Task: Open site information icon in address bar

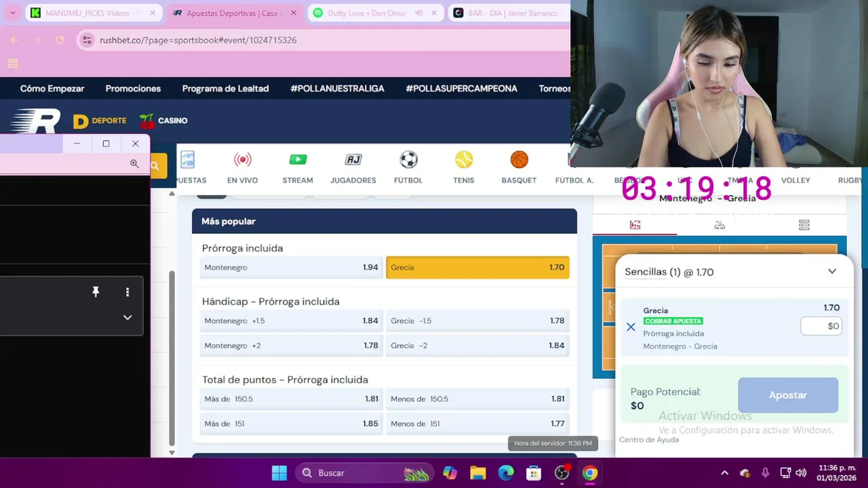Action: [x=87, y=40]
